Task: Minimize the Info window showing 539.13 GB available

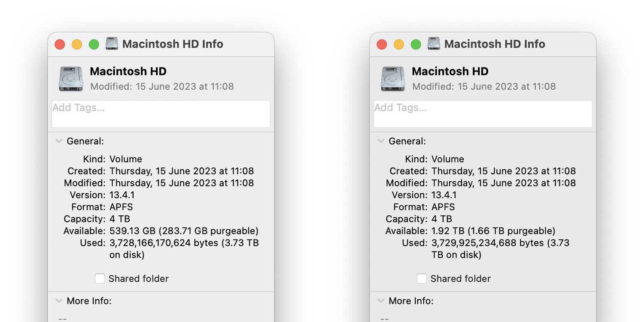Action: [x=77, y=44]
